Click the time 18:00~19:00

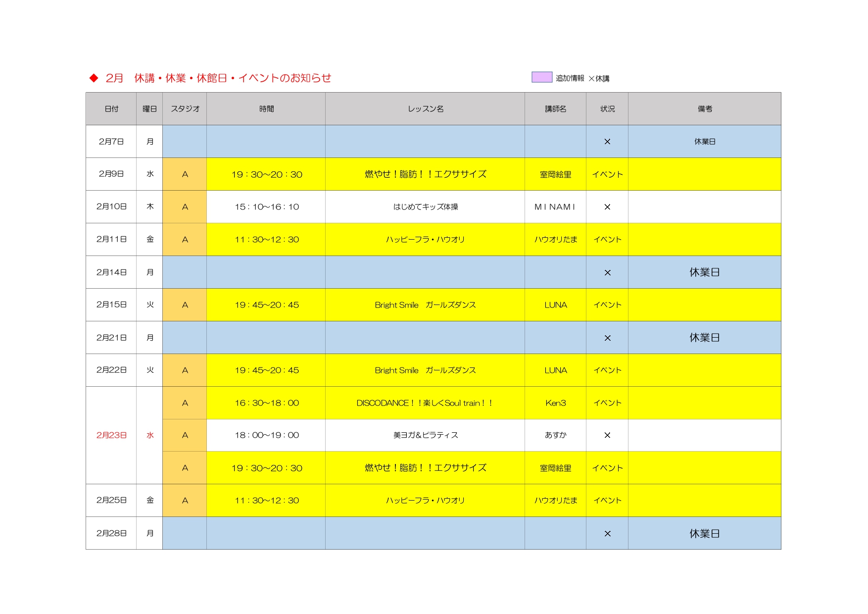267,435
